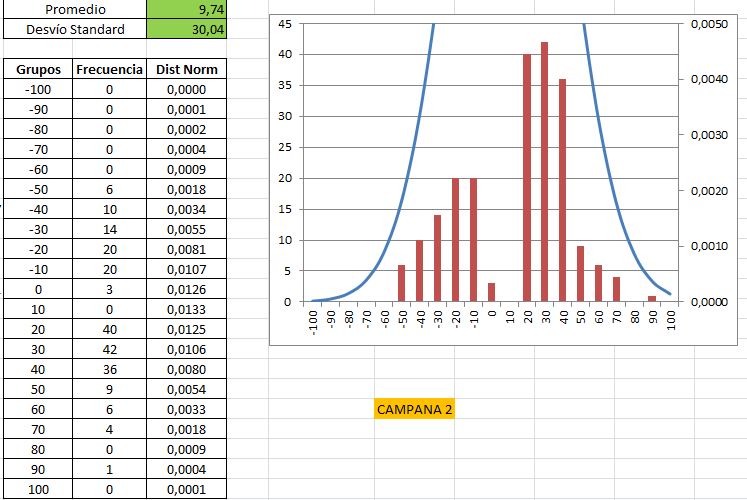
Task: Select the left axis label 45
Action: point(285,24)
